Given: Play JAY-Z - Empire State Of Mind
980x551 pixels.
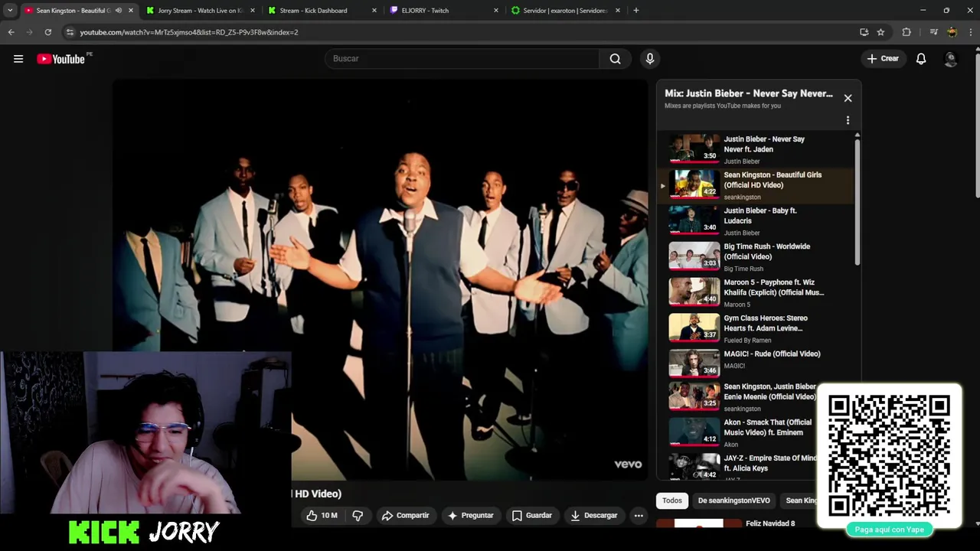Looking at the screenshot, I should tap(694, 467).
